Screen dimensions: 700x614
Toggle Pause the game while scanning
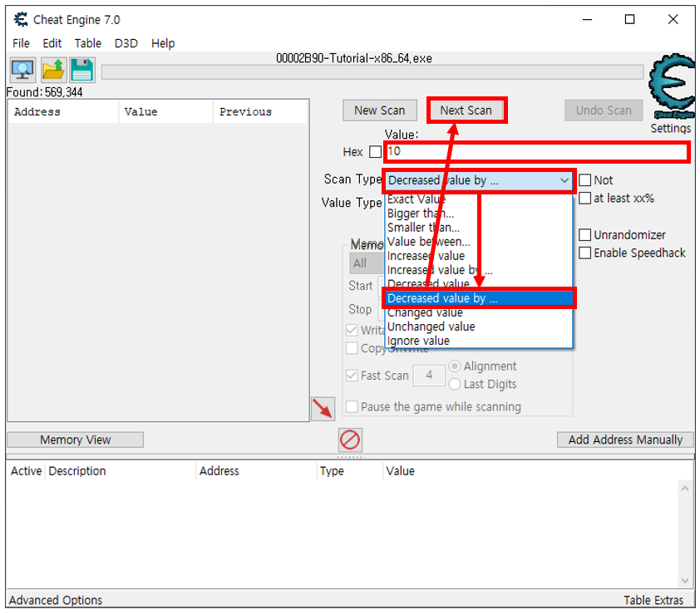(352, 407)
